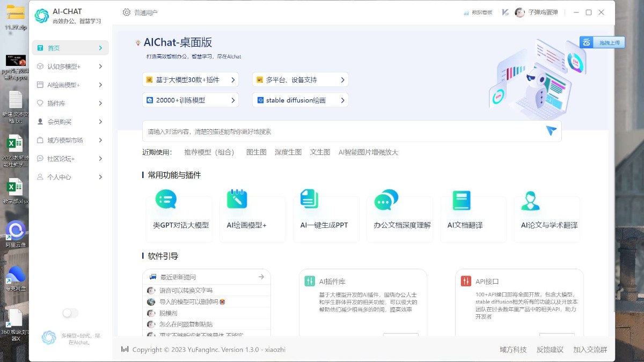
Task: Expand 基于大模型30款+插件
Action: pyautogui.click(x=191, y=79)
